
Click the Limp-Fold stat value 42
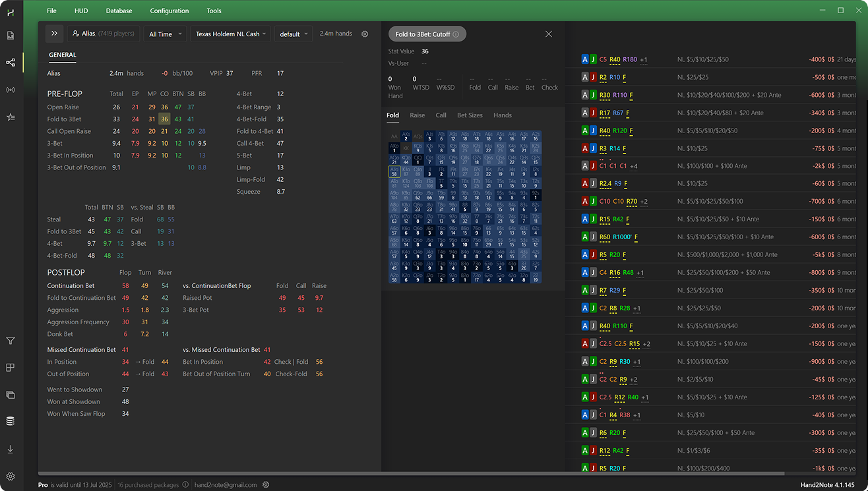point(280,180)
